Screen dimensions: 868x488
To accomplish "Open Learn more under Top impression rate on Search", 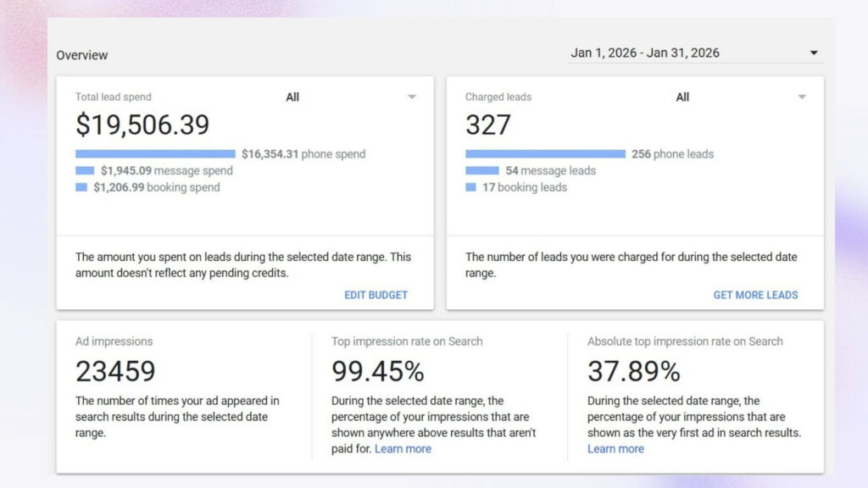I will click(403, 448).
